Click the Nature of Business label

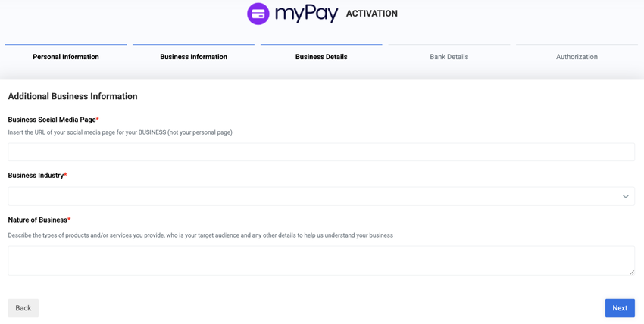point(37,220)
